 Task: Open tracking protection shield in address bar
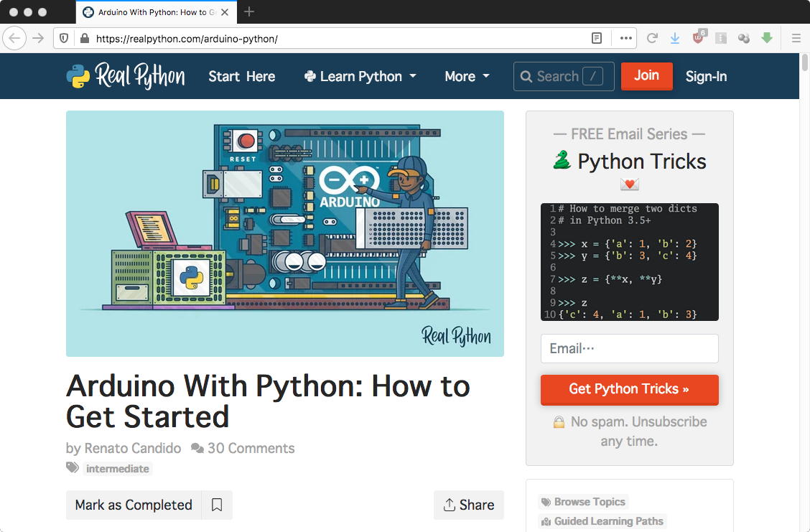pyautogui.click(x=63, y=38)
